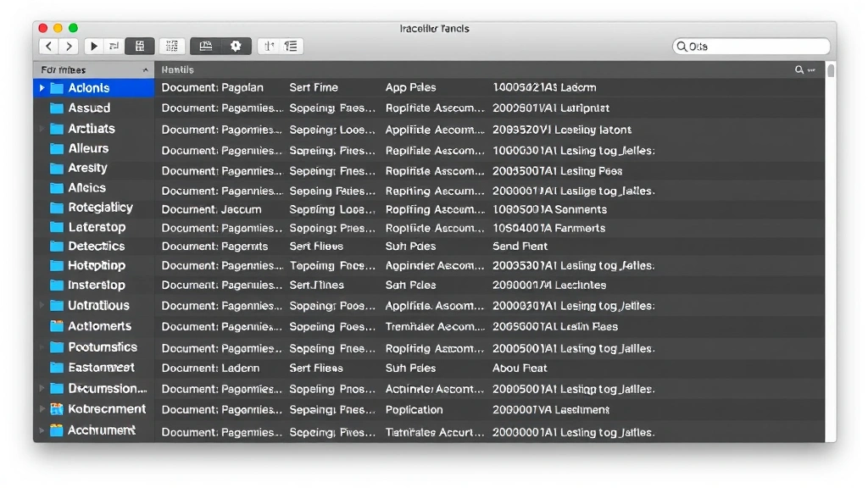Expand the Achrument folder triangle
Viewport: 868px width, 488px height.
(x=42, y=430)
